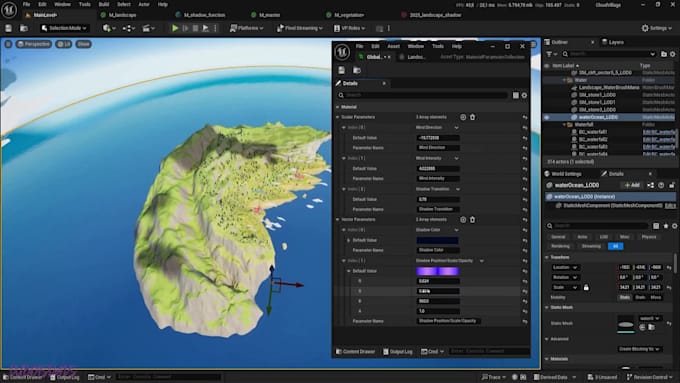Open Content Drawer in parameter collection window
The height and width of the screenshot is (383, 680).
(x=356, y=351)
